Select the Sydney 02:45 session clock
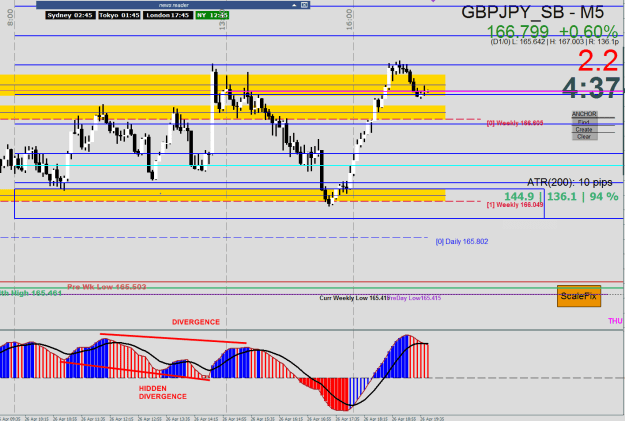This screenshot has height=421, width=625. tap(70, 15)
